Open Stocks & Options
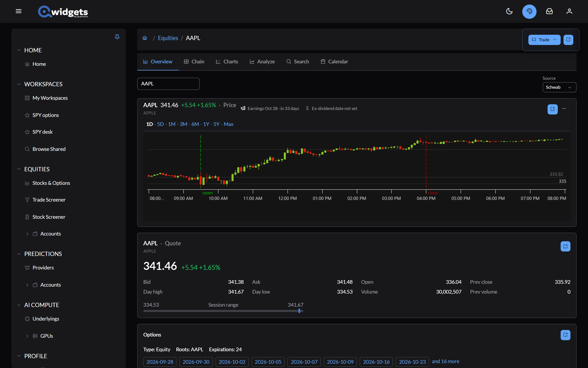 click(x=51, y=183)
